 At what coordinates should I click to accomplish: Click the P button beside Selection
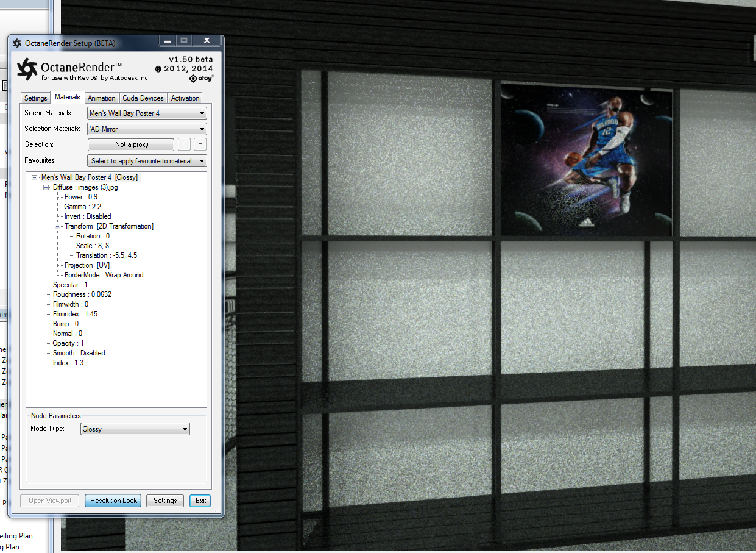[x=200, y=144]
